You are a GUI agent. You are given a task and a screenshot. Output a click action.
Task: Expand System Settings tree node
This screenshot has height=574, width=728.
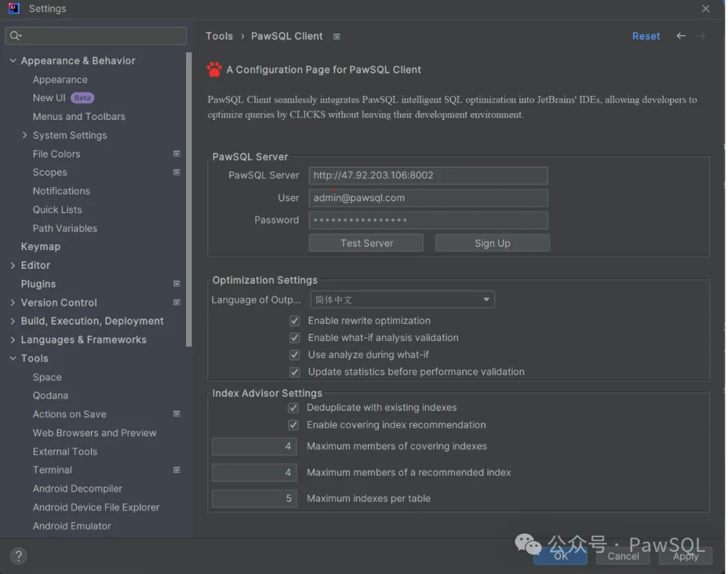pyautogui.click(x=25, y=135)
